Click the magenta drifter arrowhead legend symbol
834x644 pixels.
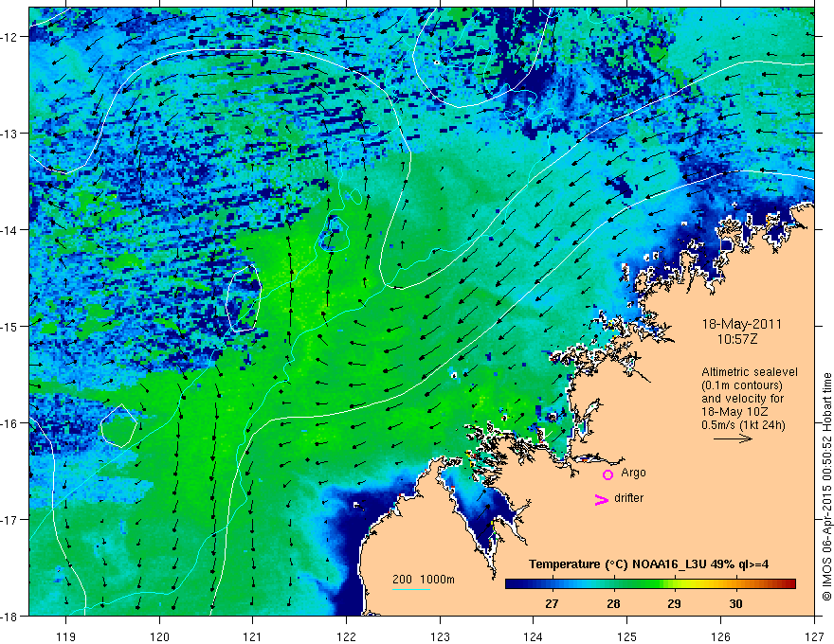(601, 500)
